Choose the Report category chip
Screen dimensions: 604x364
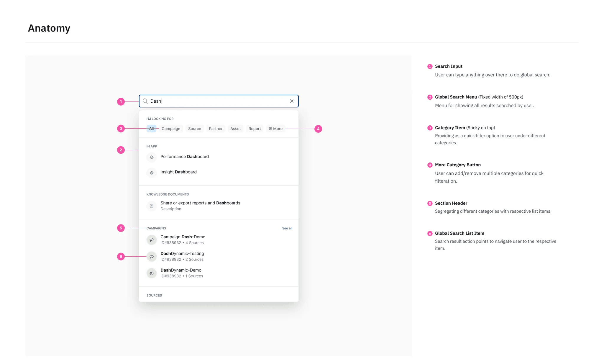tap(255, 129)
